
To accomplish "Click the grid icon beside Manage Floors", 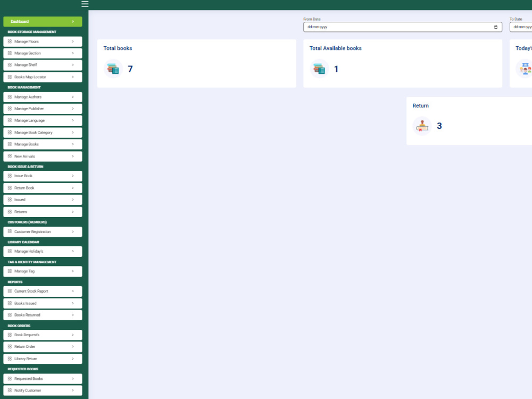I will coord(10,41).
